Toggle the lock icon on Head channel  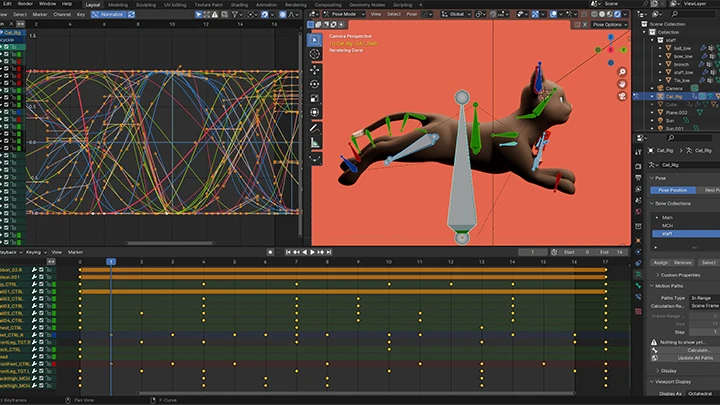click(x=48, y=357)
